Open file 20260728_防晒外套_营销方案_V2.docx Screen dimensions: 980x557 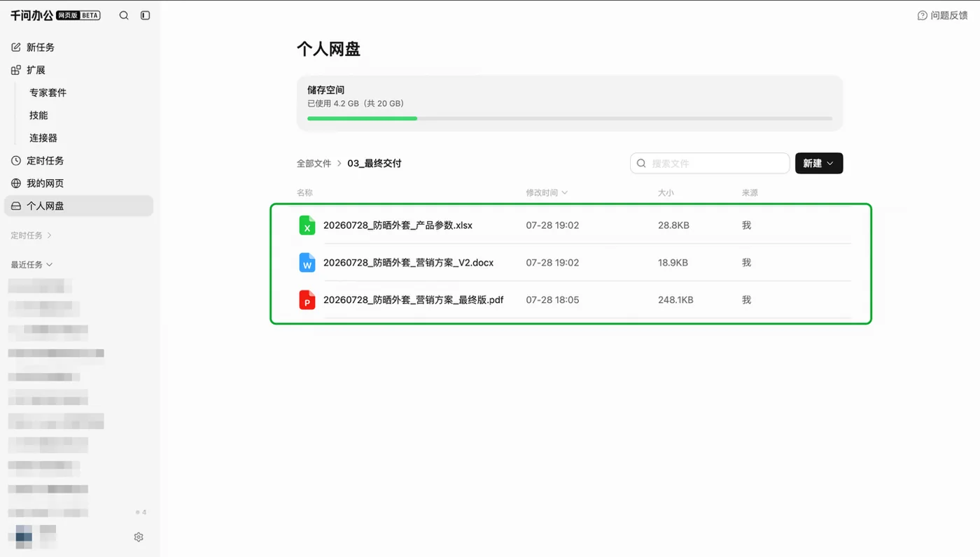tap(408, 262)
